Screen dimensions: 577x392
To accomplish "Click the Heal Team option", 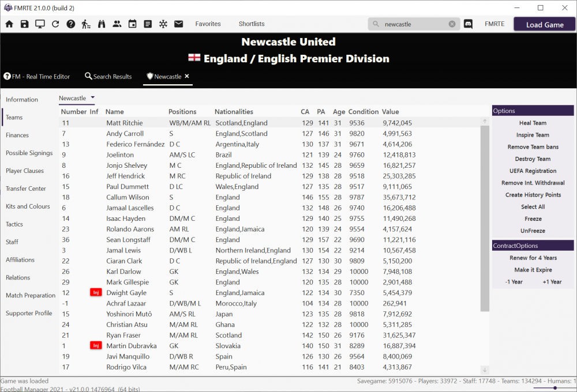I will pyautogui.click(x=533, y=123).
